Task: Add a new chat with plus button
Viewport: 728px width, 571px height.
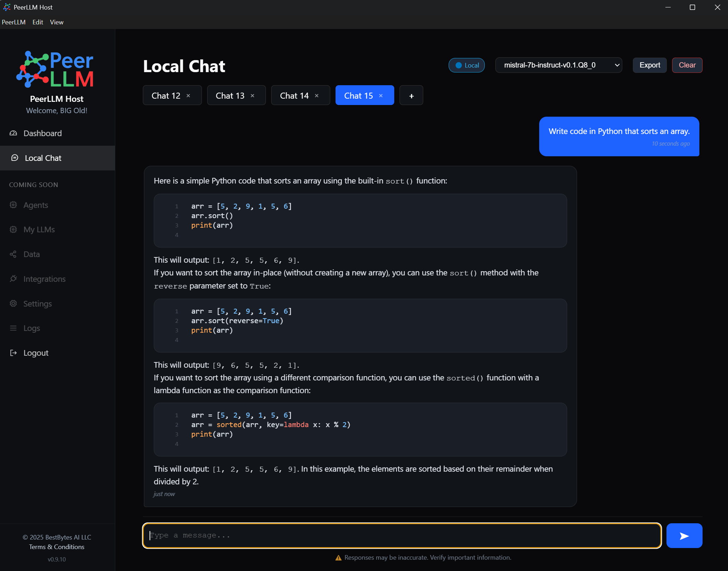Action: click(411, 96)
